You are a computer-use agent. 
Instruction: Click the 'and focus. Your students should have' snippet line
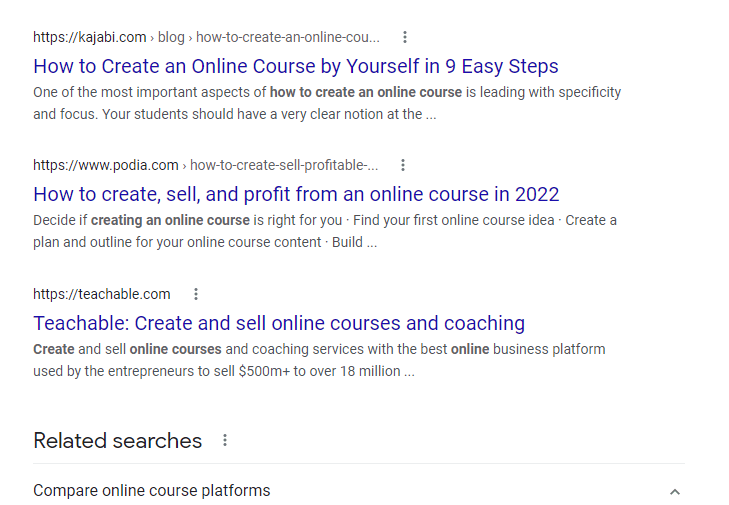pyautogui.click(x=235, y=114)
